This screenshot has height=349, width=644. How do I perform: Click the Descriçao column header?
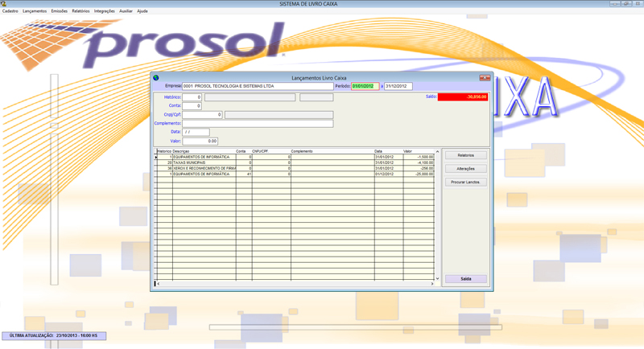pyautogui.click(x=181, y=151)
